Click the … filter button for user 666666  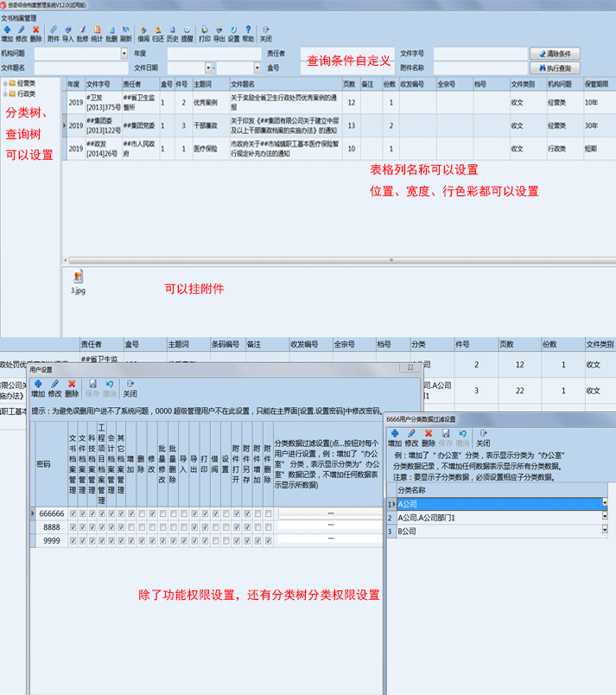coord(330,513)
